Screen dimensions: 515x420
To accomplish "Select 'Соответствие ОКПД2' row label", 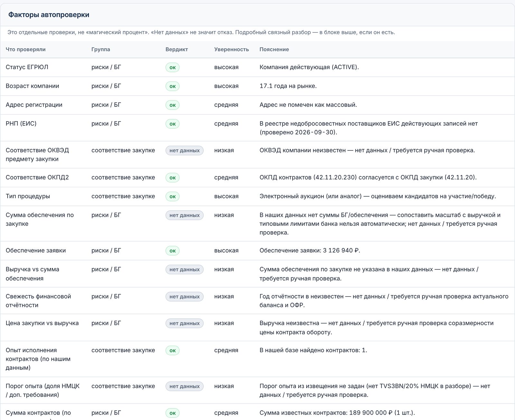I will click(x=37, y=177).
